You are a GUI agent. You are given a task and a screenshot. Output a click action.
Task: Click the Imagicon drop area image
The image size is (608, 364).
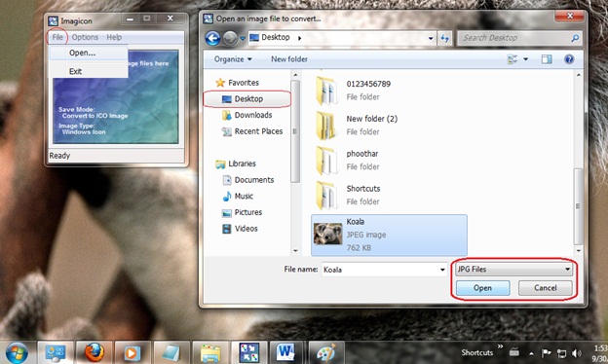tap(116, 96)
